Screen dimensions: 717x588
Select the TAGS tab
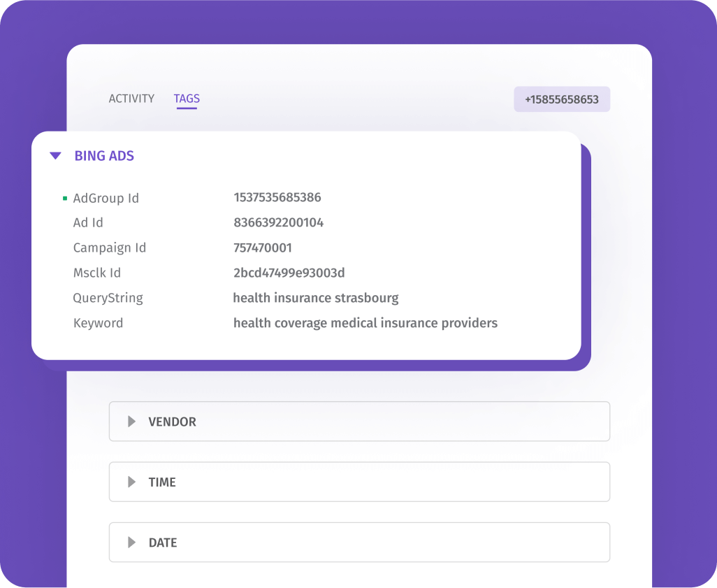(187, 99)
